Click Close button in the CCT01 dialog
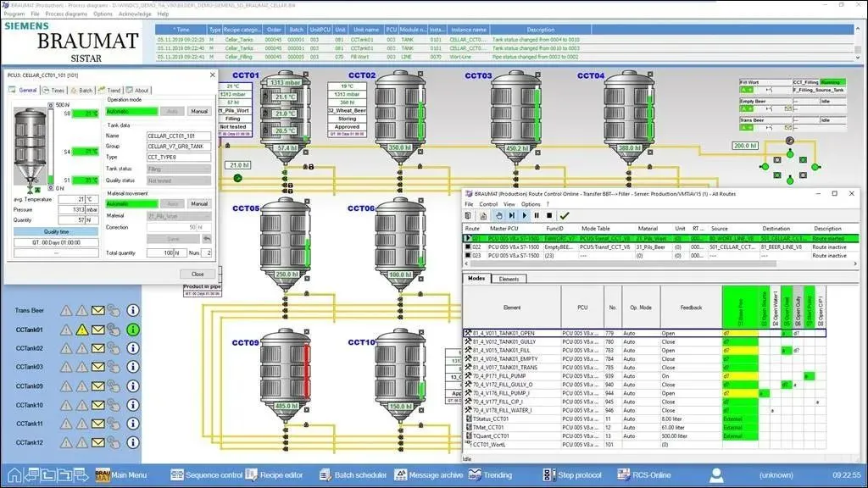This screenshot has height=488, width=868. tap(198, 274)
